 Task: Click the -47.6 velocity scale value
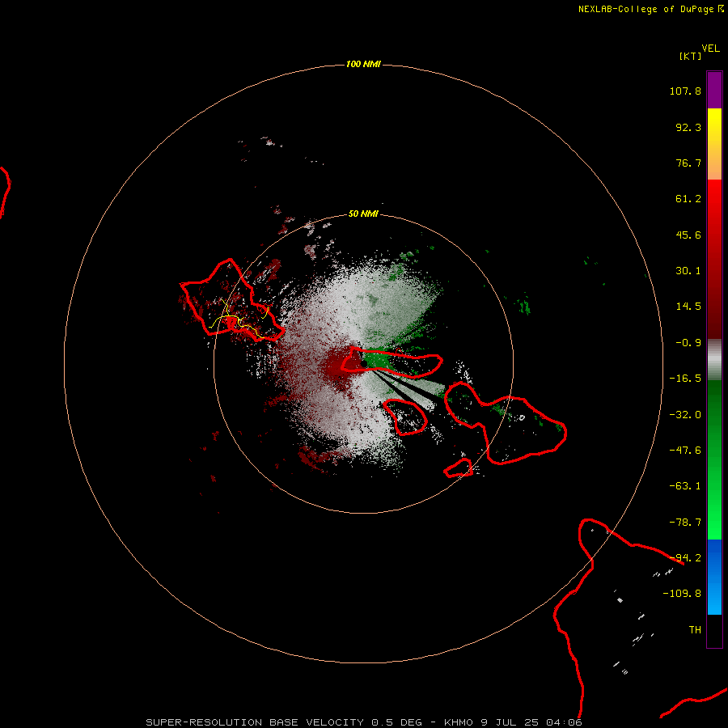[x=685, y=451]
